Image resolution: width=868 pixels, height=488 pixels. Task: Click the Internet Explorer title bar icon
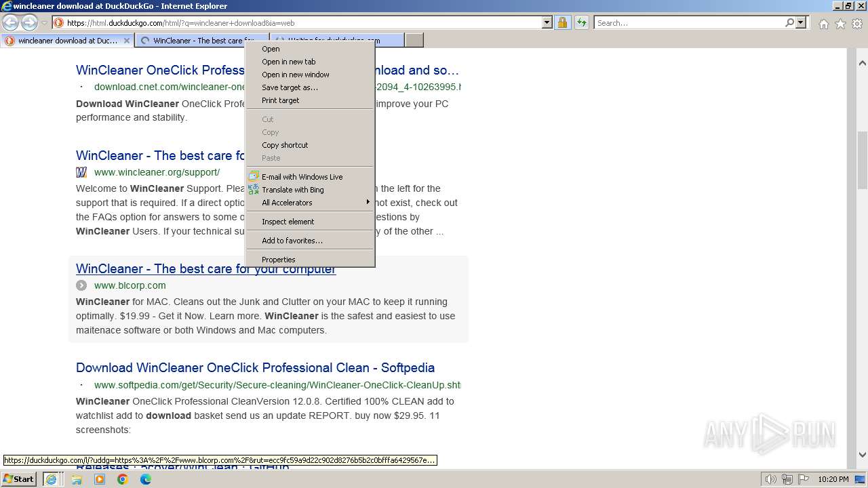point(7,6)
